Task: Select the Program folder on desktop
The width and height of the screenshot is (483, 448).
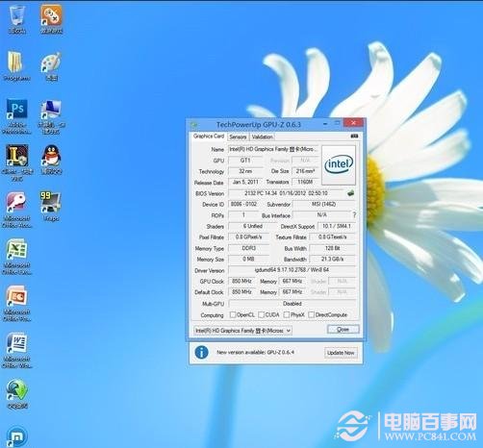Action: [x=16, y=65]
